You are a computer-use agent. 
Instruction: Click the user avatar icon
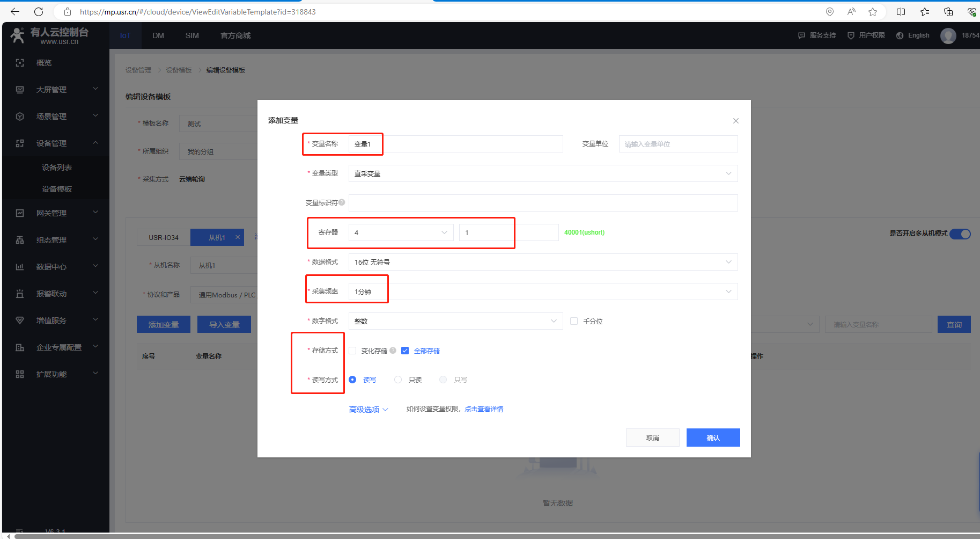(x=948, y=35)
